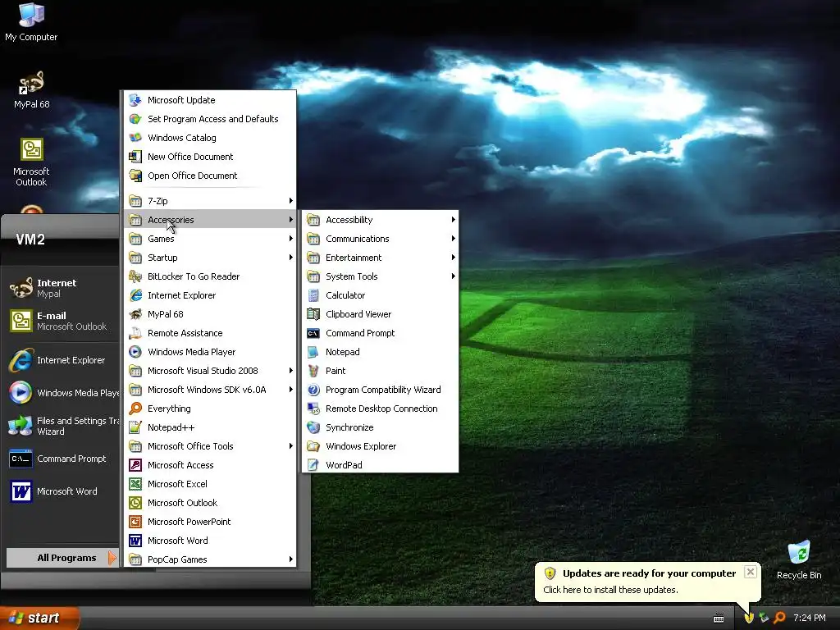Open Windows Explorer entry
The image size is (840, 630).
[380, 446]
